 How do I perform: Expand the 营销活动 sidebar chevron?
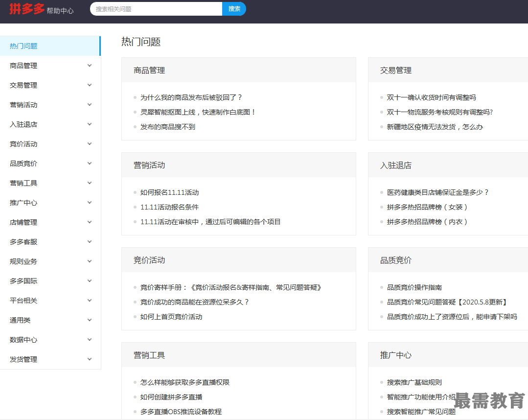click(90, 104)
